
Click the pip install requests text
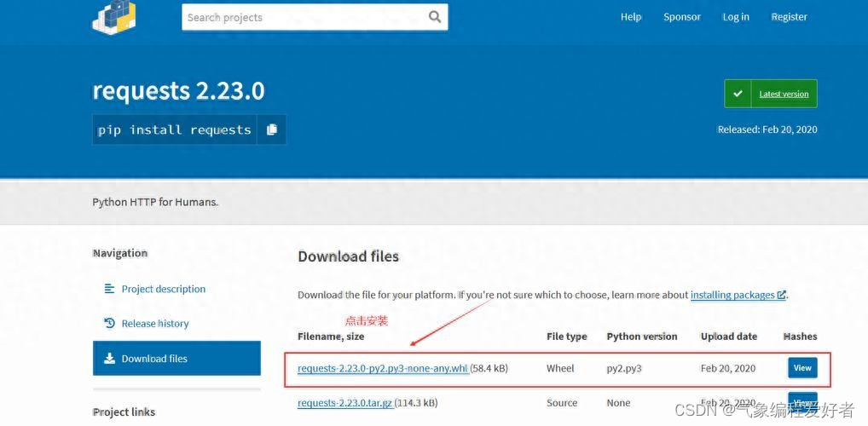(x=175, y=130)
